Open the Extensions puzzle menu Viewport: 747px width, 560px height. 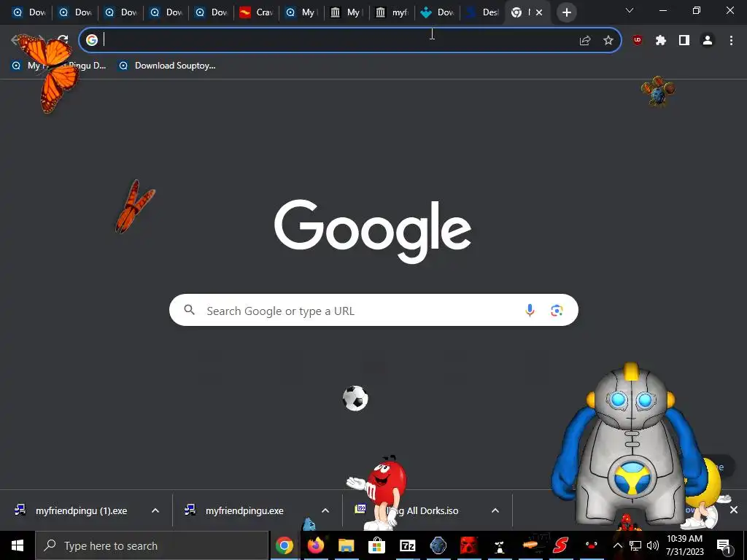pos(660,41)
